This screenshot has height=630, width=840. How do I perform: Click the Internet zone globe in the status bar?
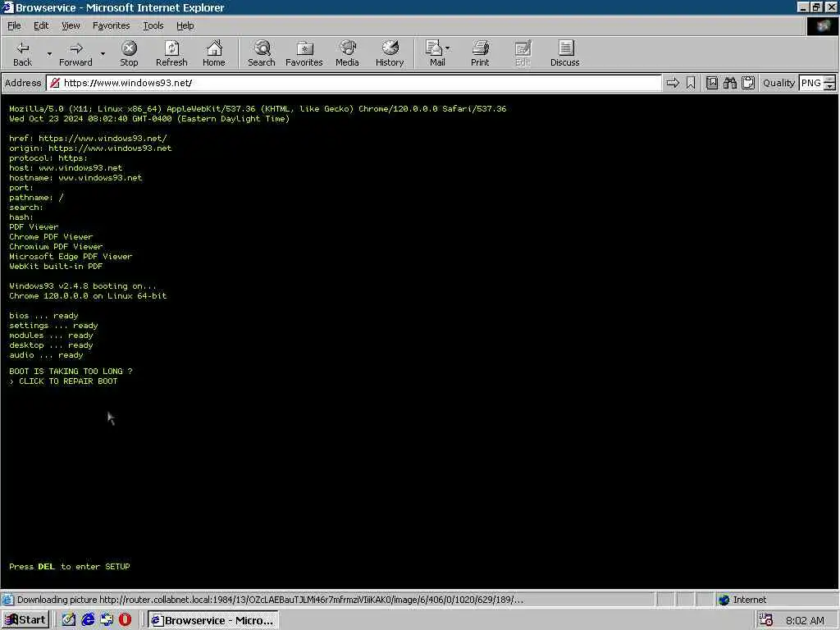tap(724, 600)
